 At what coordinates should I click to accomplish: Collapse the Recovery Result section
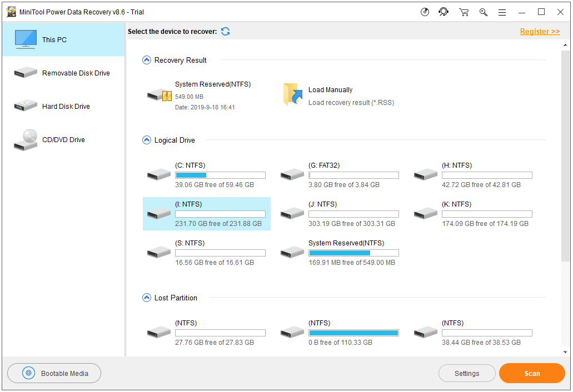146,60
